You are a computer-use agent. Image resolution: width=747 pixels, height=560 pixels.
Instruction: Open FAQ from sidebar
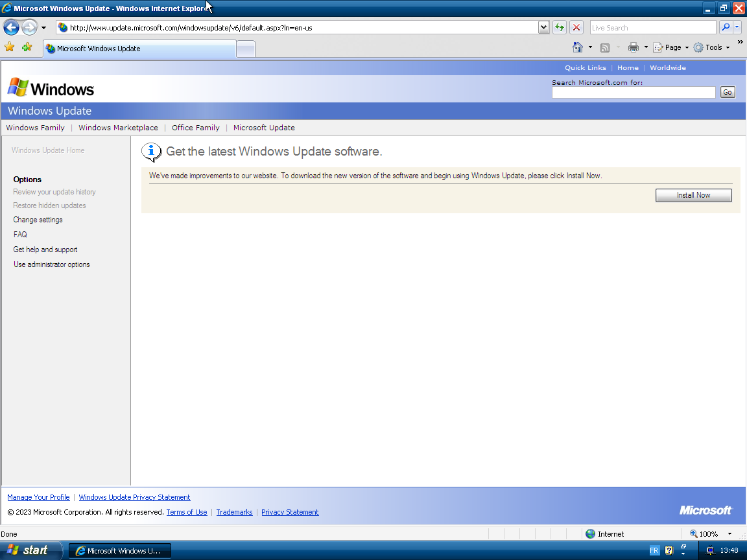point(20,234)
